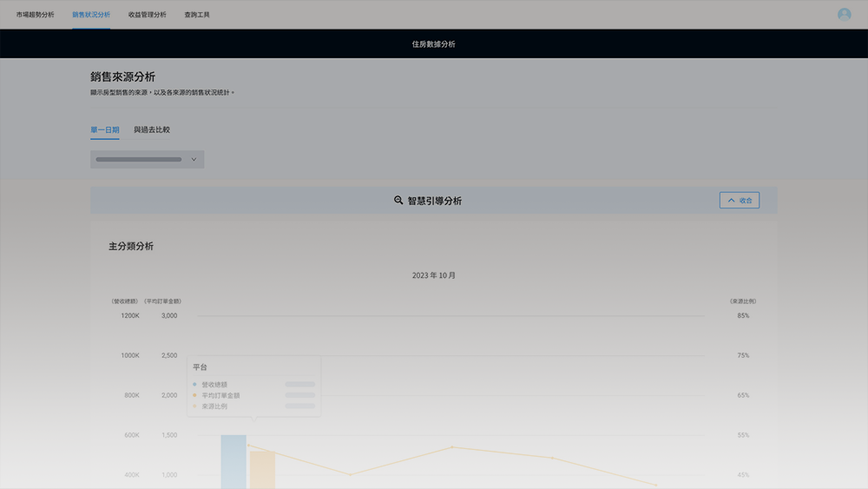Click the 主分類分析 section title

(131, 247)
